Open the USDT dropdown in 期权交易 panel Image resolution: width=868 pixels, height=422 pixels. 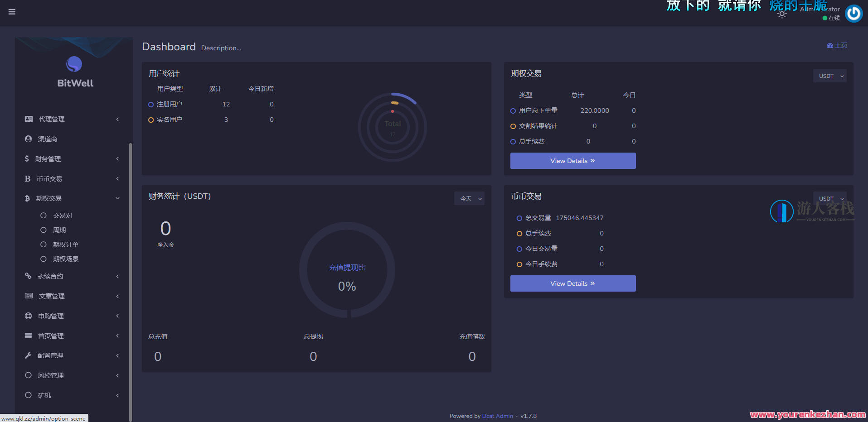click(829, 76)
